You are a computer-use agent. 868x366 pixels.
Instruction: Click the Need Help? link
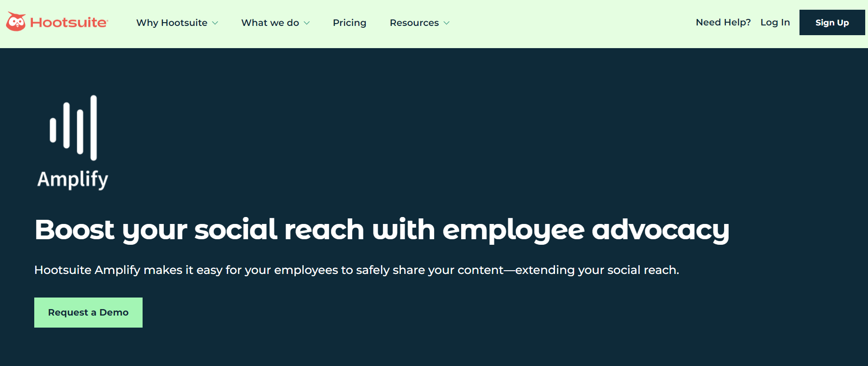pyautogui.click(x=723, y=22)
